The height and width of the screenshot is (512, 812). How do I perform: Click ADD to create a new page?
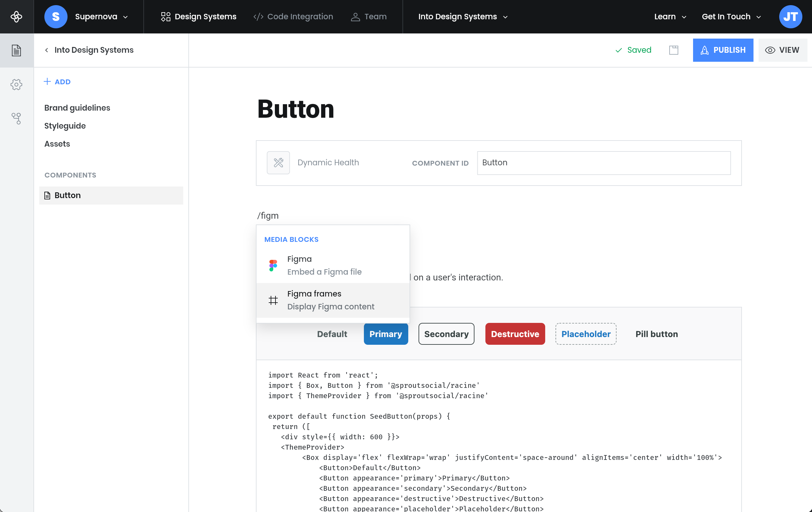(57, 82)
